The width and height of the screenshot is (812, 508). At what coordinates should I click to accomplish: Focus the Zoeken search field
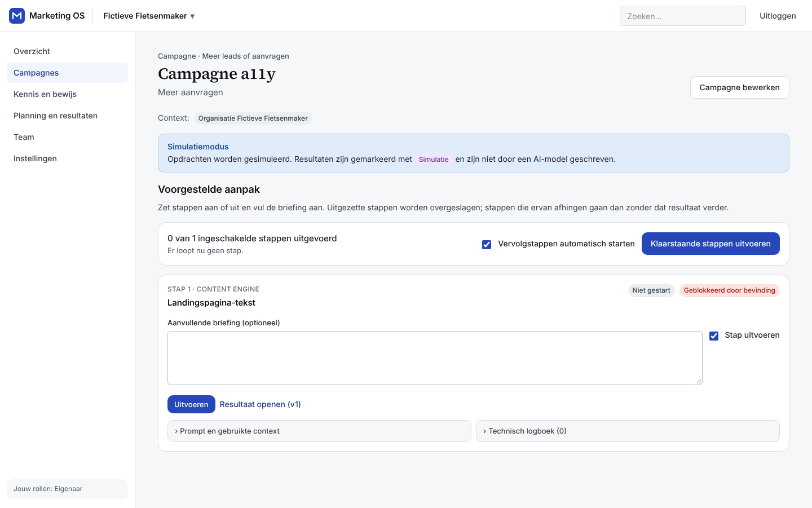[682, 16]
